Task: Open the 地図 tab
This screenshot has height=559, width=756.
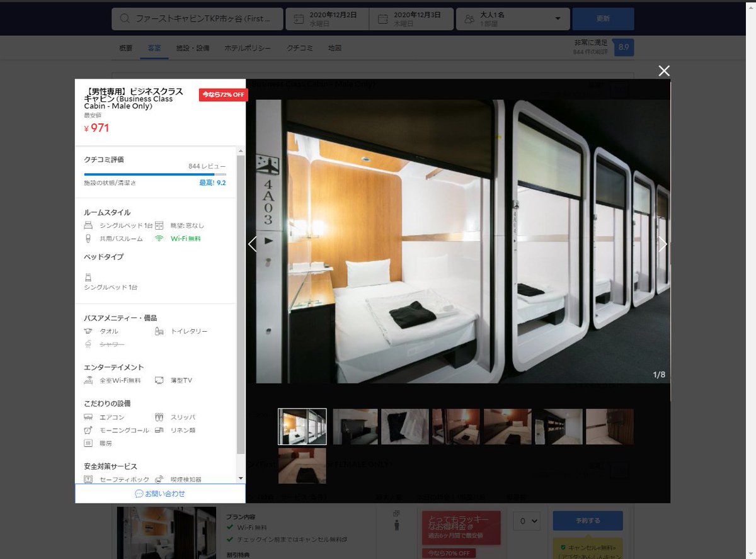Action: tap(335, 48)
